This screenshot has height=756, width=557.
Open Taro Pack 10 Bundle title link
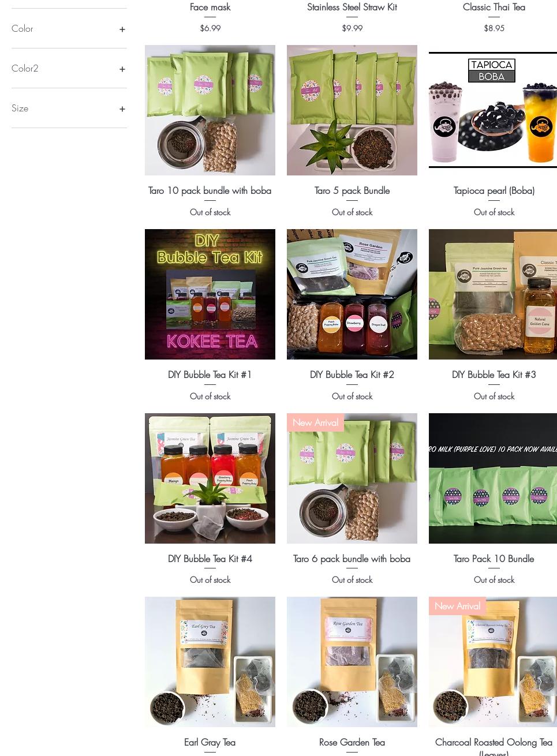pyautogui.click(x=494, y=559)
